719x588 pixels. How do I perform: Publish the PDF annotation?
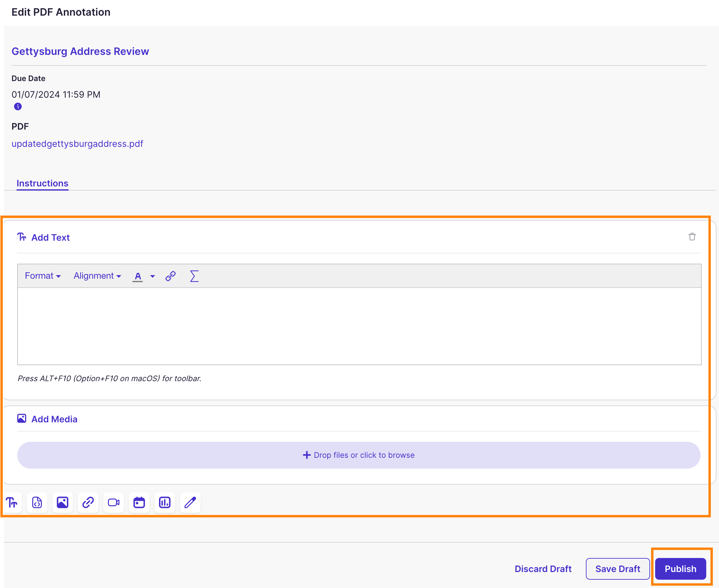pyautogui.click(x=680, y=569)
